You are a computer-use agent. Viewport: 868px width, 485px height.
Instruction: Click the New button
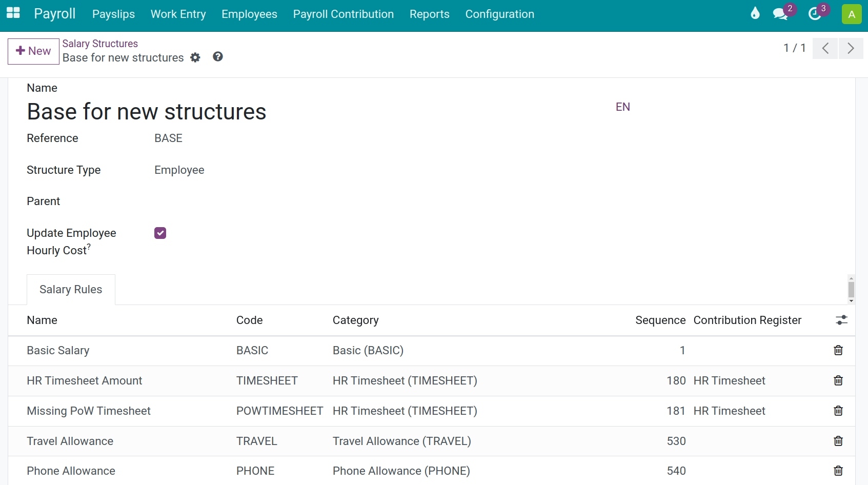pyautogui.click(x=33, y=51)
